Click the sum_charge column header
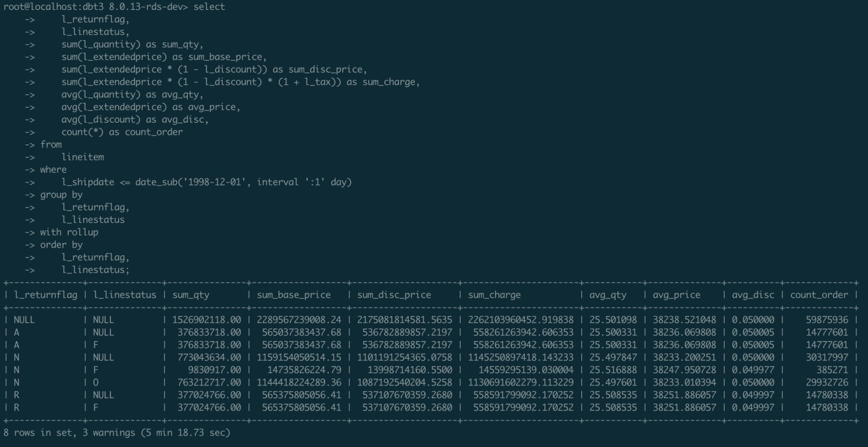Screen dimensions: 868x447 point(493,295)
